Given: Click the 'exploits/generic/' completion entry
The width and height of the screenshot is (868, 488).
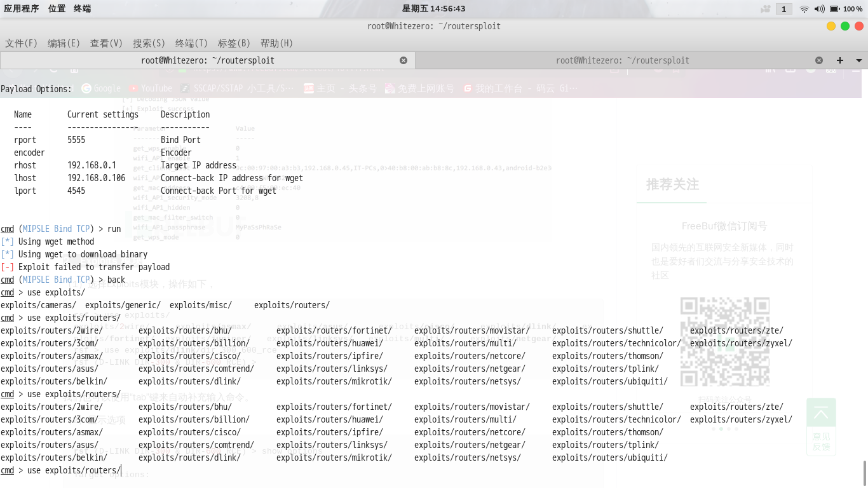Looking at the screenshot, I should click(x=123, y=305).
